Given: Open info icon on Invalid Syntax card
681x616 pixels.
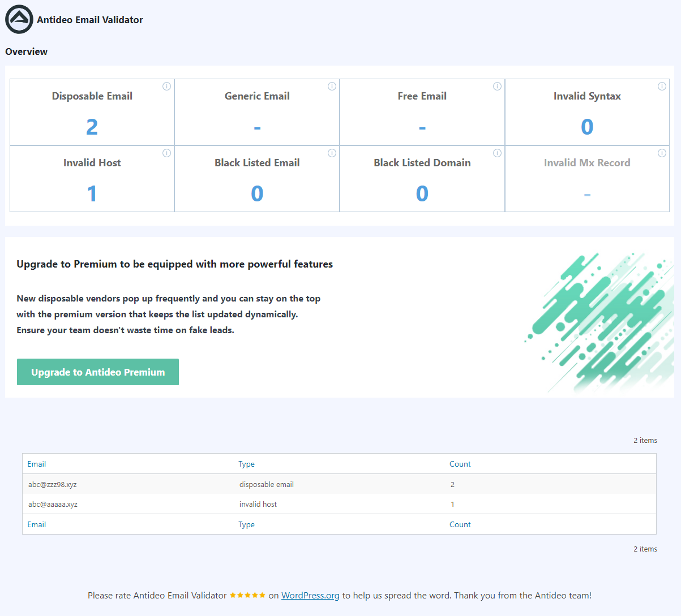Looking at the screenshot, I should point(662,87).
